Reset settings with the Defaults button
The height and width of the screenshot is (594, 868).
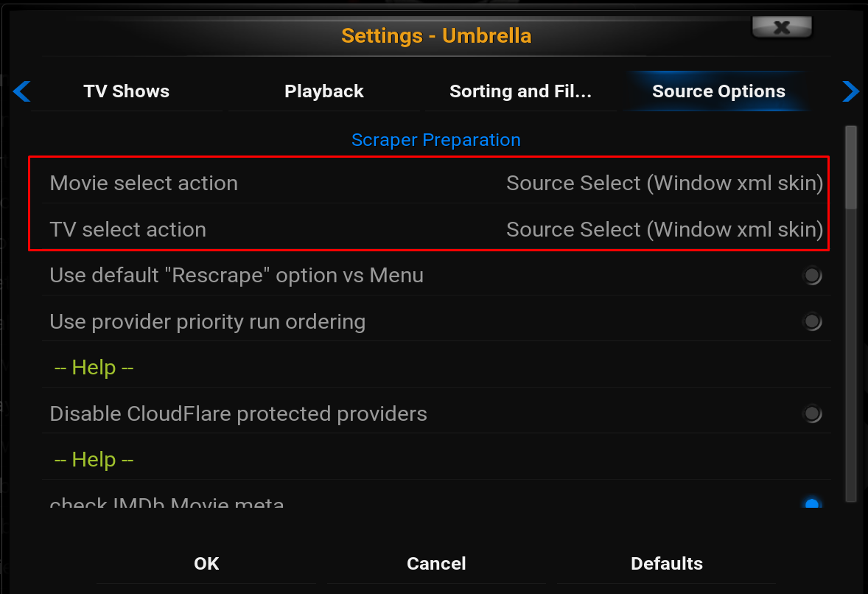pos(666,564)
